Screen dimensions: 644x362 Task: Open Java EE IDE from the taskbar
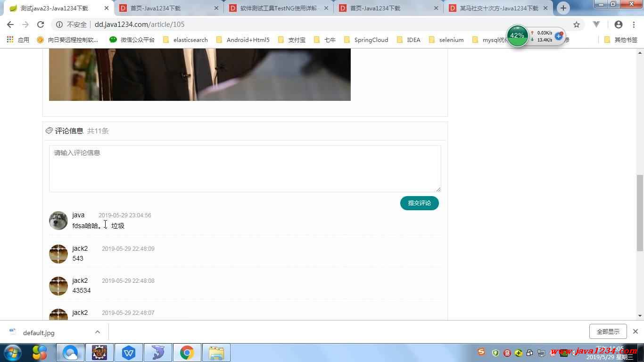[99, 353]
